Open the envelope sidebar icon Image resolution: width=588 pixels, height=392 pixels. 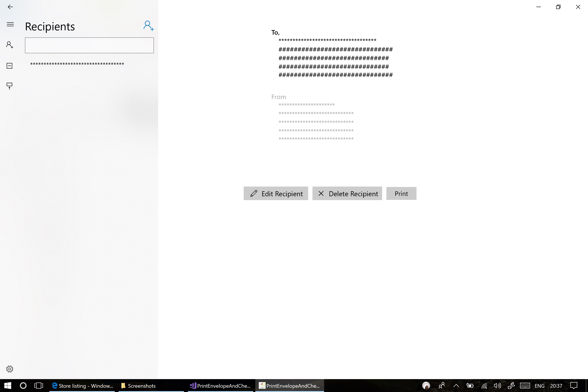coord(9,66)
